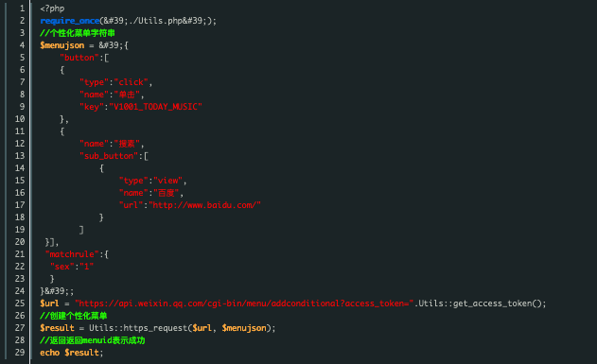Image resolution: width=597 pixels, height=364 pixels.
Task: Click line number 25 in the gutter
Action: coord(20,303)
